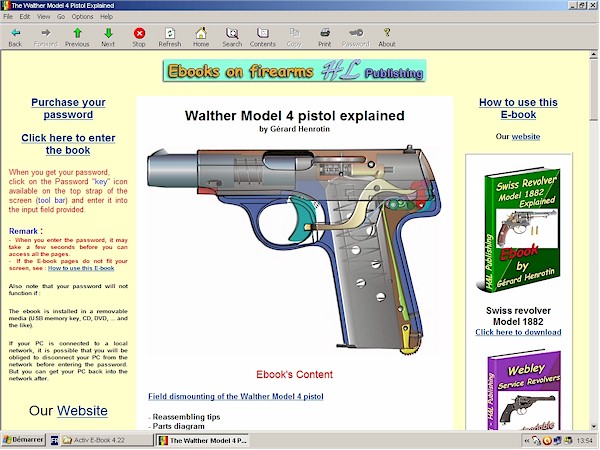Screen dimensions: 600x450
Task: Open the Edit menu
Action: click(x=25, y=16)
